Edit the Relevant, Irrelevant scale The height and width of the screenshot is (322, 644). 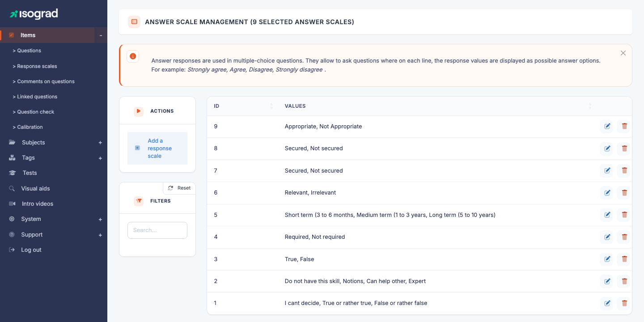pyautogui.click(x=607, y=193)
